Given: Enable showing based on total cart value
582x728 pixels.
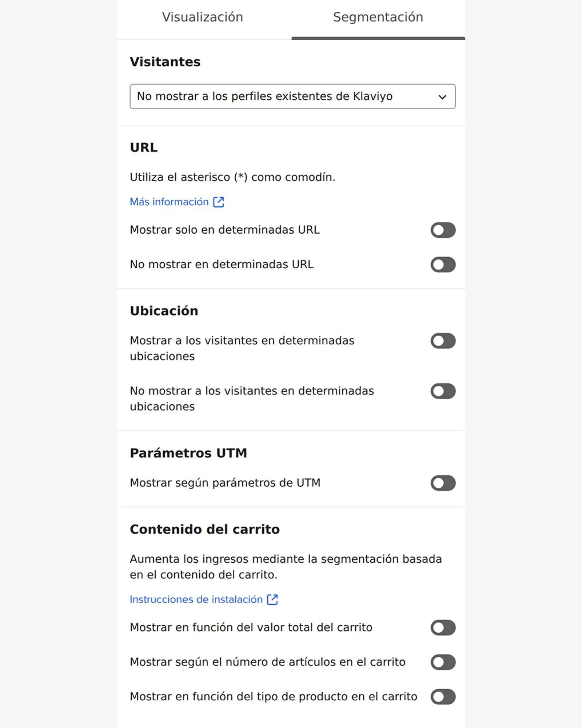Looking at the screenshot, I should (443, 627).
